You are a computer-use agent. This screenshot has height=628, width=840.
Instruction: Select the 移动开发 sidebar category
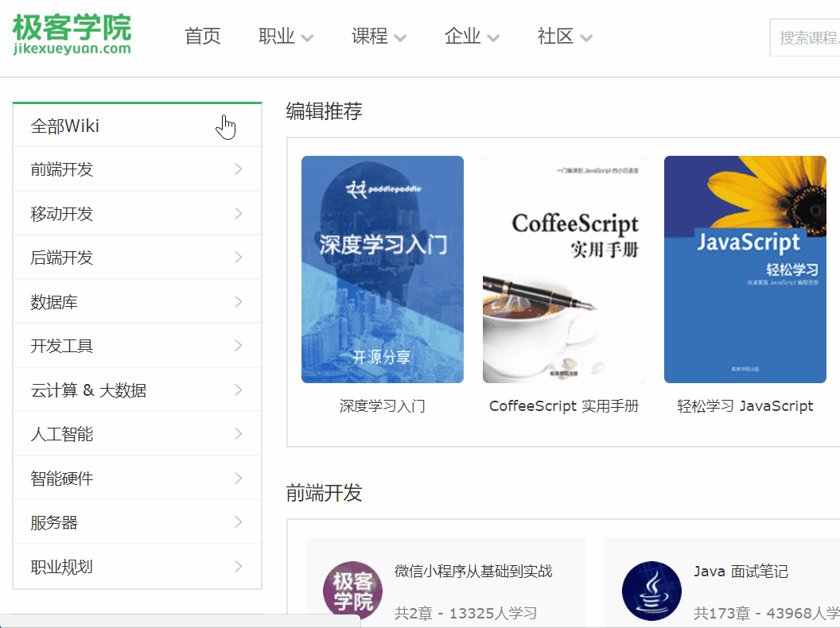click(x=137, y=214)
